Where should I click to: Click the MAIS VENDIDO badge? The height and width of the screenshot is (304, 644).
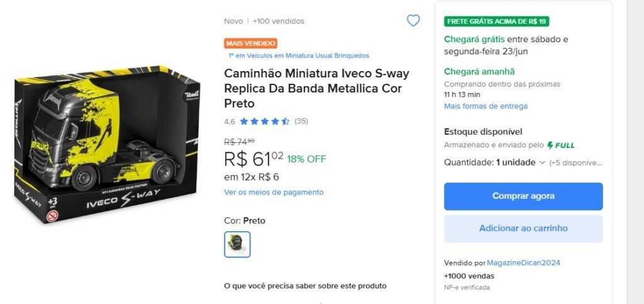(x=250, y=43)
